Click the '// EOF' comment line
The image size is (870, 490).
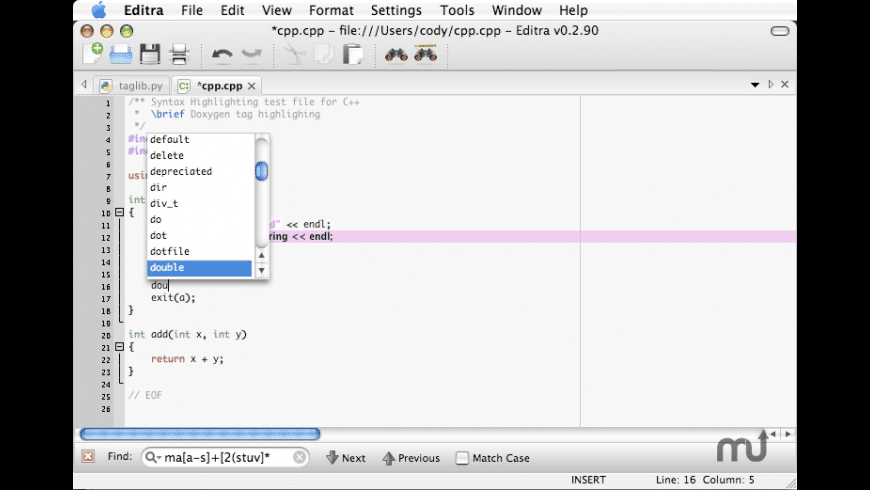coord(145,396)
